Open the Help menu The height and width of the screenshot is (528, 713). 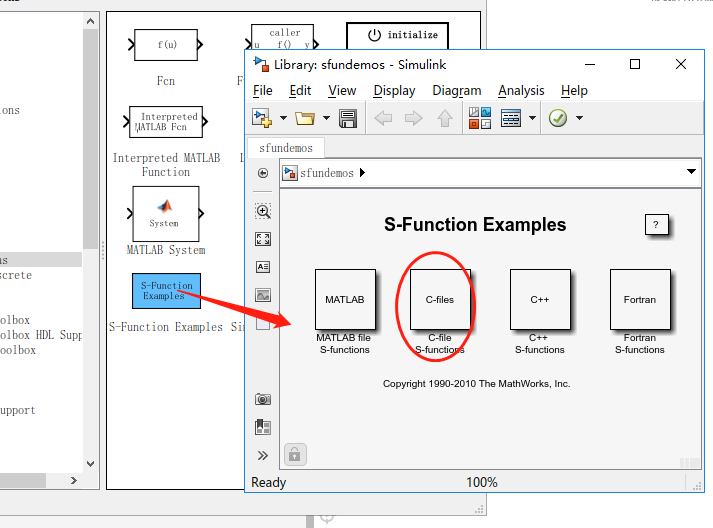point(574,91)
